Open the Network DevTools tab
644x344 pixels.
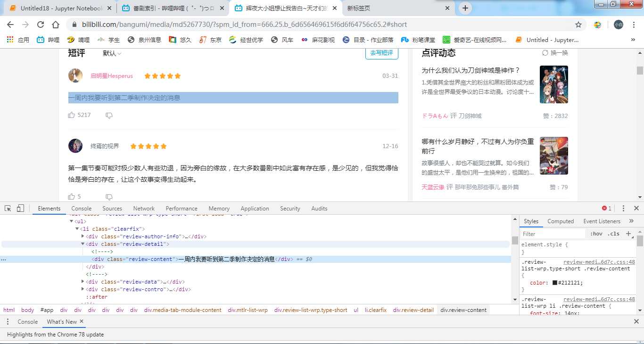click(x=144, y=208)
